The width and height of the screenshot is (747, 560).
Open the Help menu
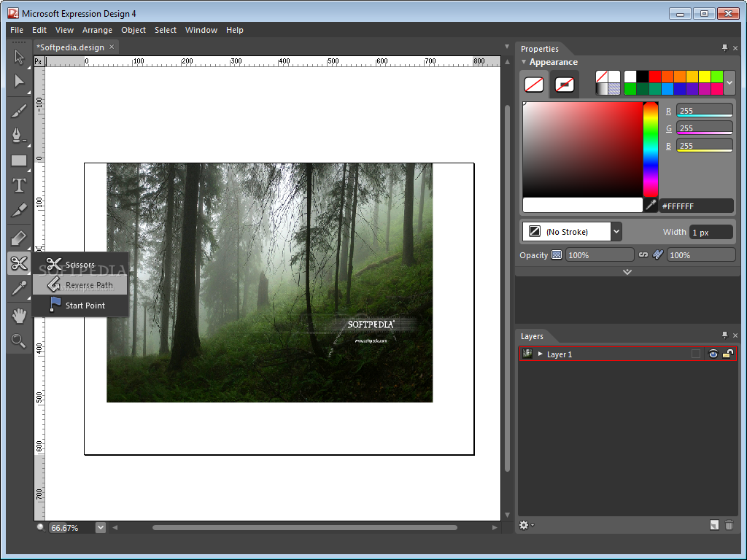coord(234,30)
